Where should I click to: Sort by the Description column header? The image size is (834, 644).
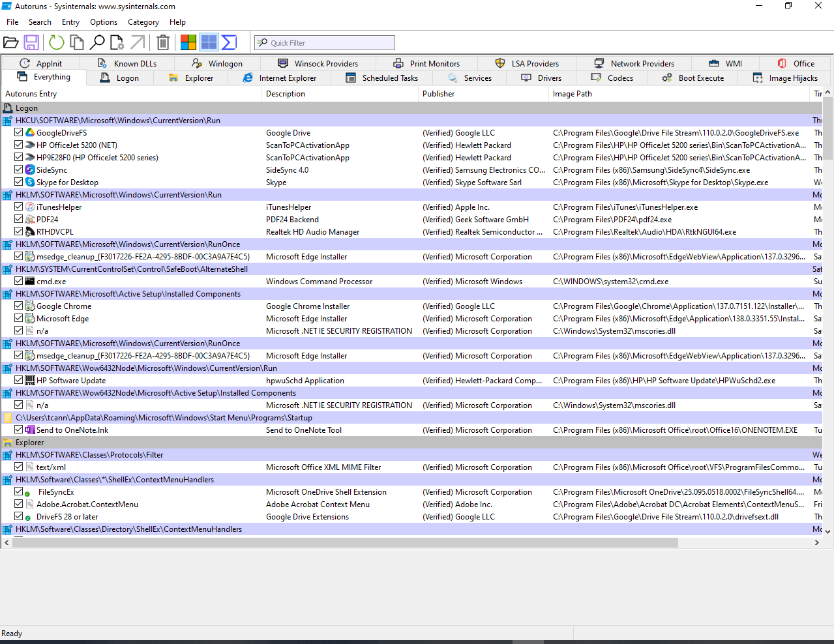(x=340, y=94)
